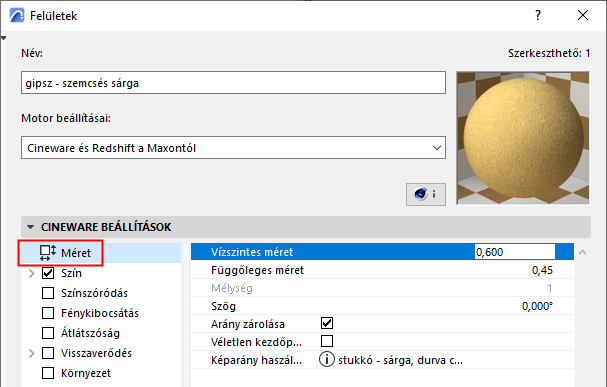Select the Szög parameter row
The image size is (607, 387).
click(382, 306)
